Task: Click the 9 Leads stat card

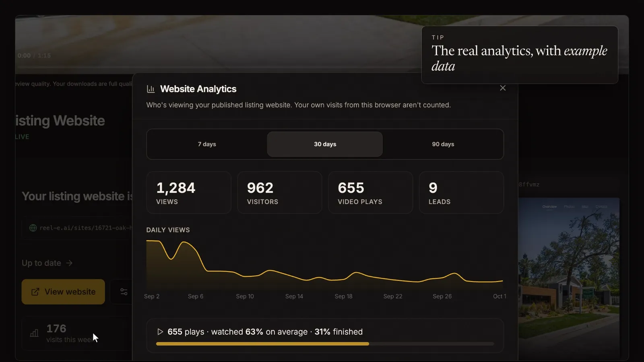Action: (461, 193)
